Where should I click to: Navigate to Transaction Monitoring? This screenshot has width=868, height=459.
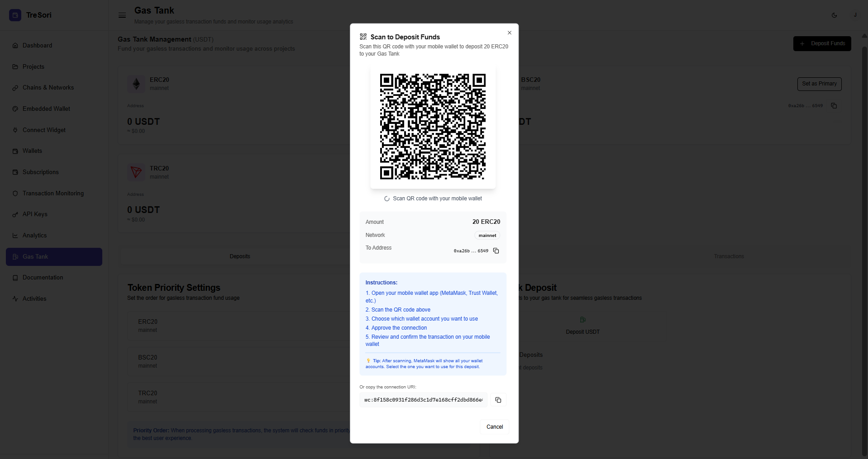(x=53, y=194)
